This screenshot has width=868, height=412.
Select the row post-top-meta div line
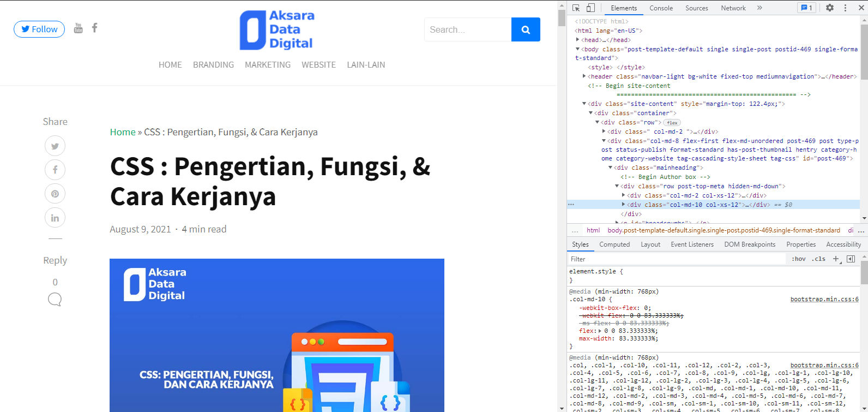tap(713, 186)
